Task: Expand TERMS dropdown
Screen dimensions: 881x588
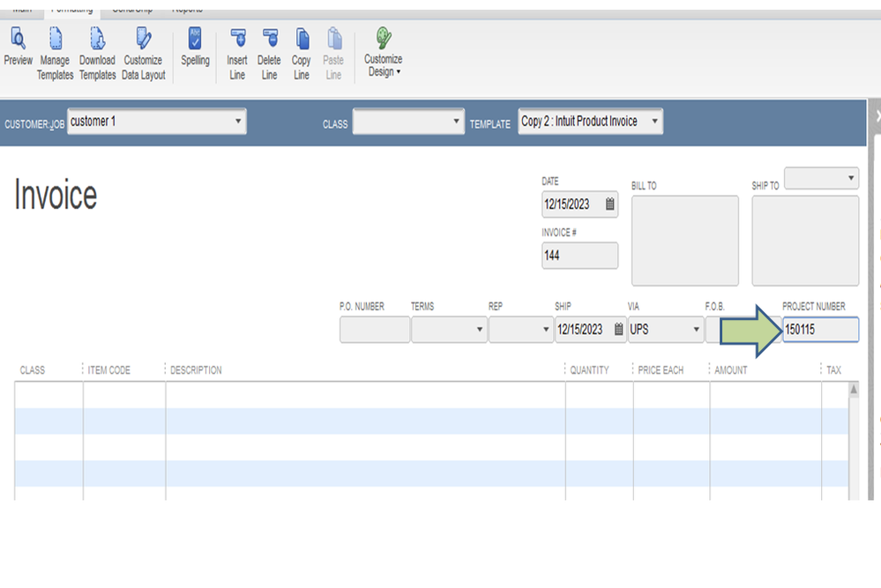Action: pos(479,329)
